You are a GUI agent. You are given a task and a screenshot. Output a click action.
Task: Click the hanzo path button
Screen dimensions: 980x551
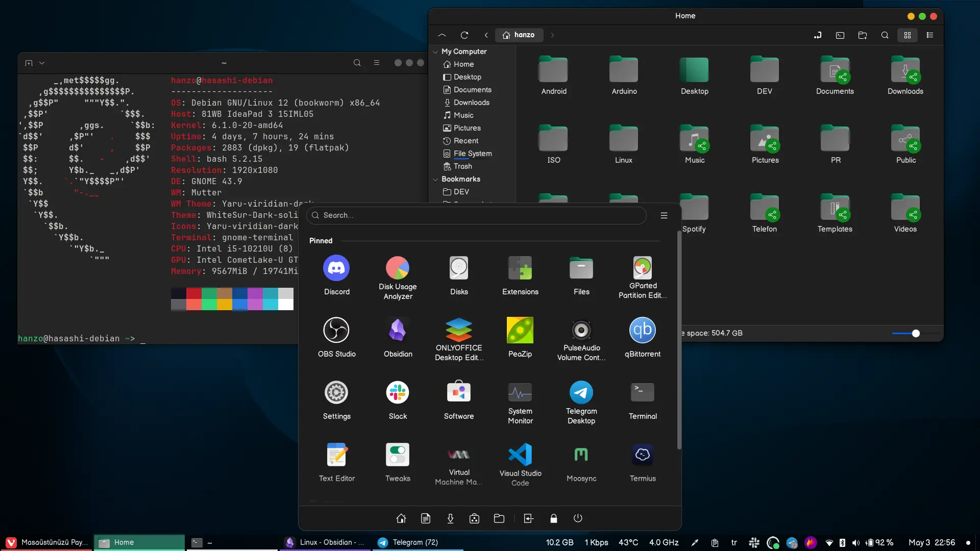tap(519, 35)
